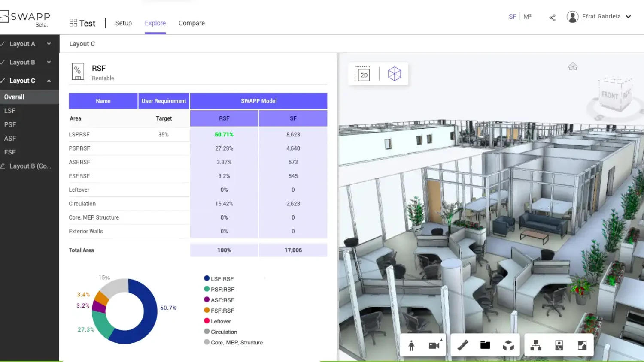The width and height of the screenshot is (644, 362).
Task: Click the home view icon in viewer
Action: pos(573,66)
